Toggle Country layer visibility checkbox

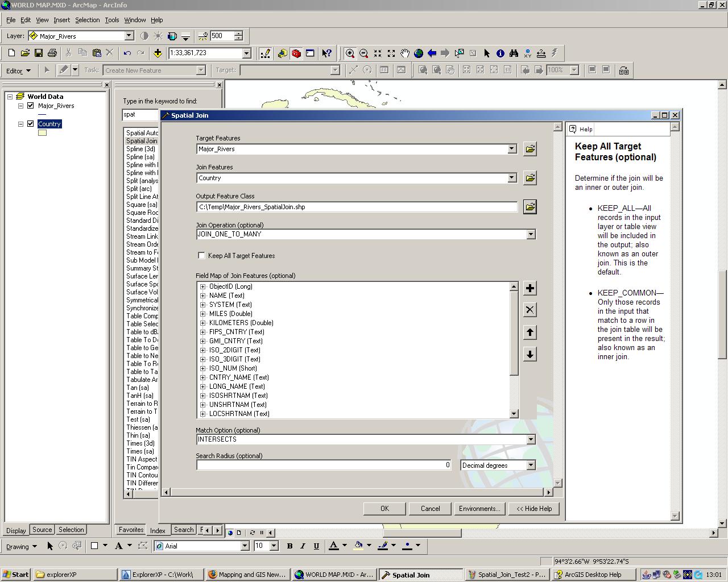pos(31,124)
